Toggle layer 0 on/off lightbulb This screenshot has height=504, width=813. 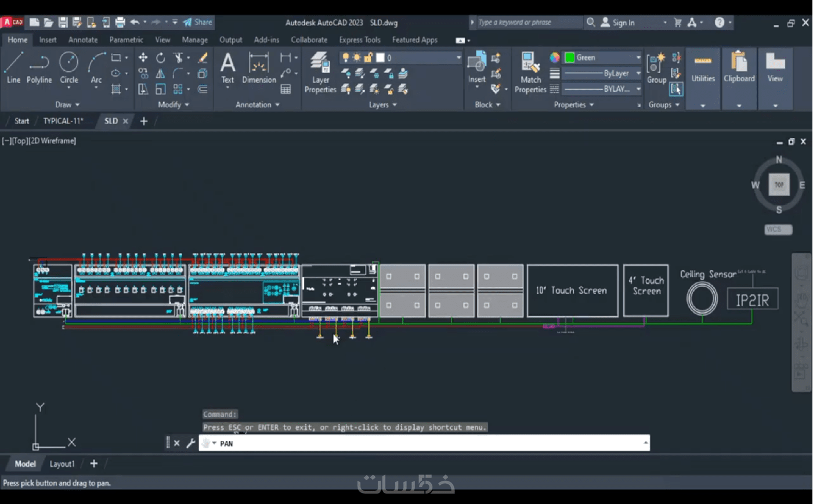pyautogui.click(x=346, y=57)
